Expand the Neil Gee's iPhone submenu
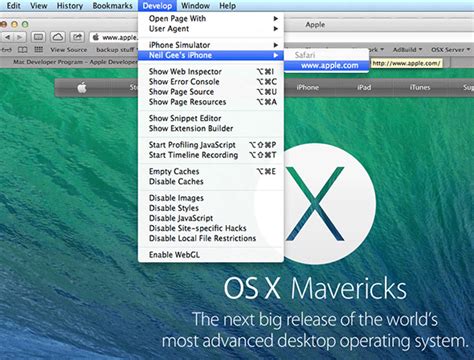This screenshot has width=474, height=360. [x=211, y=55]
